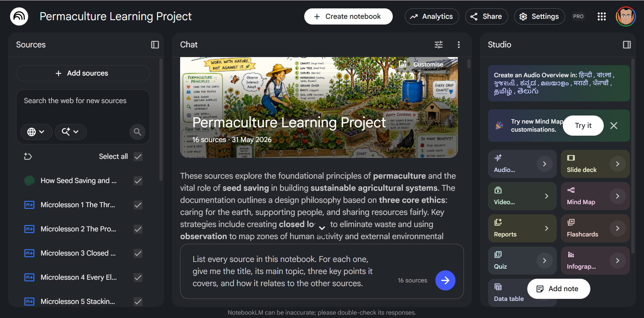Expand Reports options chevron
644x318 pixels.
(x=546, y=228)
